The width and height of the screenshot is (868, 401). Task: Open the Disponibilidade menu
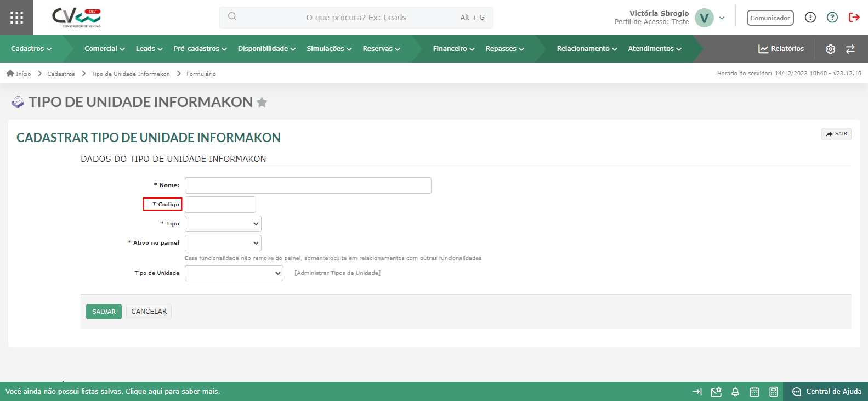tap(266, 49)
